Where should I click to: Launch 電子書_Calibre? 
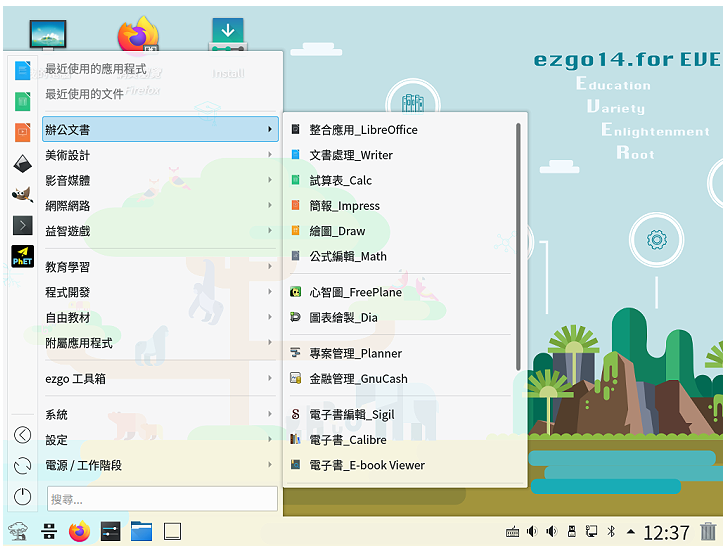[400, 440]
